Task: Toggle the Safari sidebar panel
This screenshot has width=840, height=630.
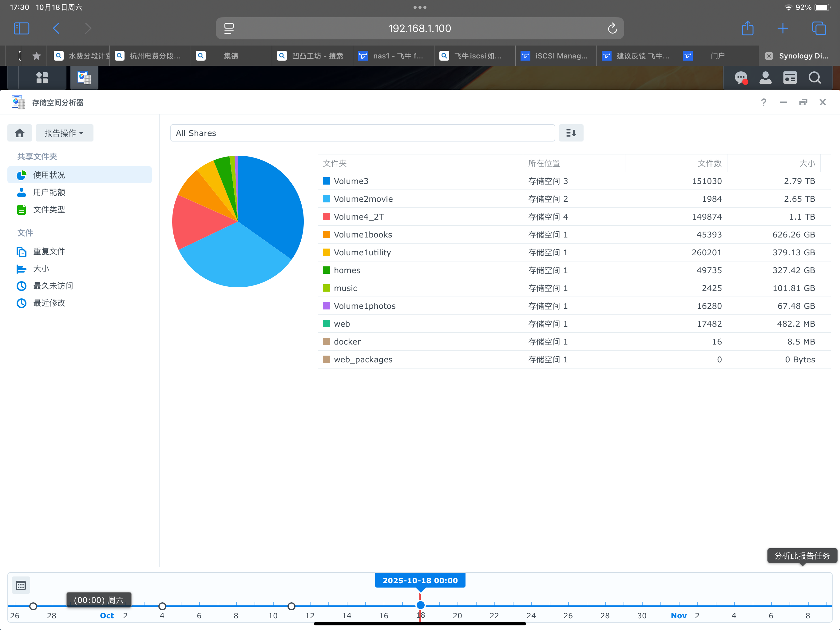Action: [21, 29]
